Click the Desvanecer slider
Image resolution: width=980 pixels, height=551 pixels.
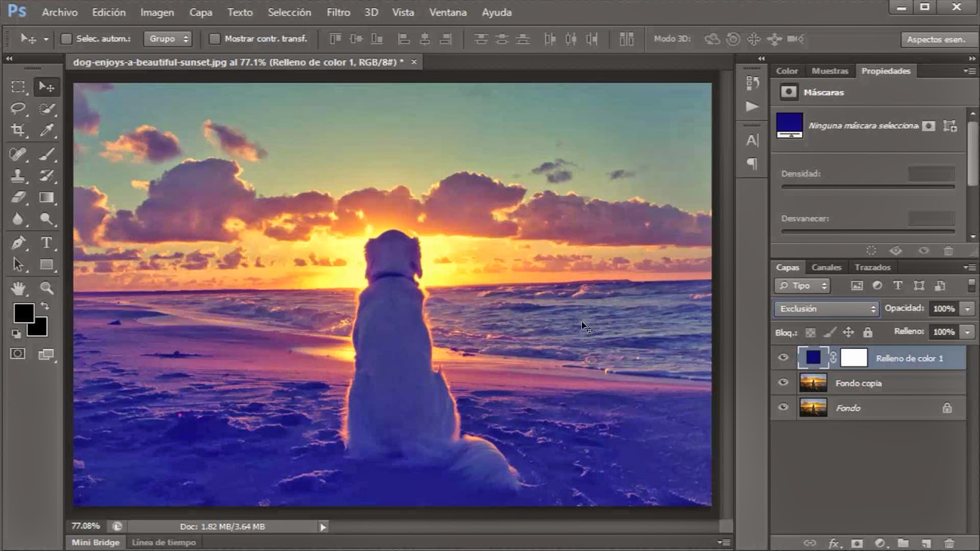[868, 231]
